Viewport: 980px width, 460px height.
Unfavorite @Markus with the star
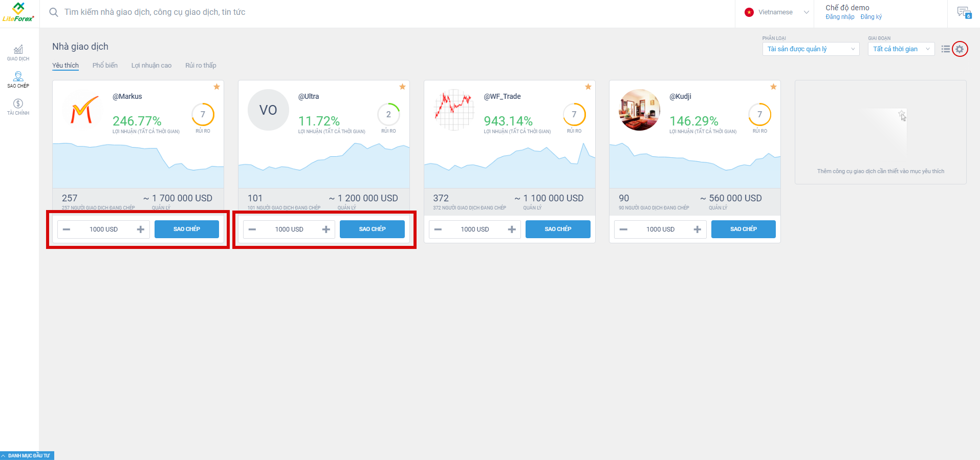coord(217,87)
